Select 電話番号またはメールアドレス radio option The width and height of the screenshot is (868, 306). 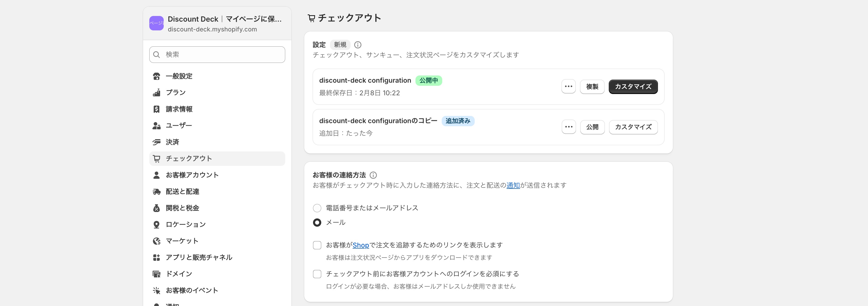(317, 208)
